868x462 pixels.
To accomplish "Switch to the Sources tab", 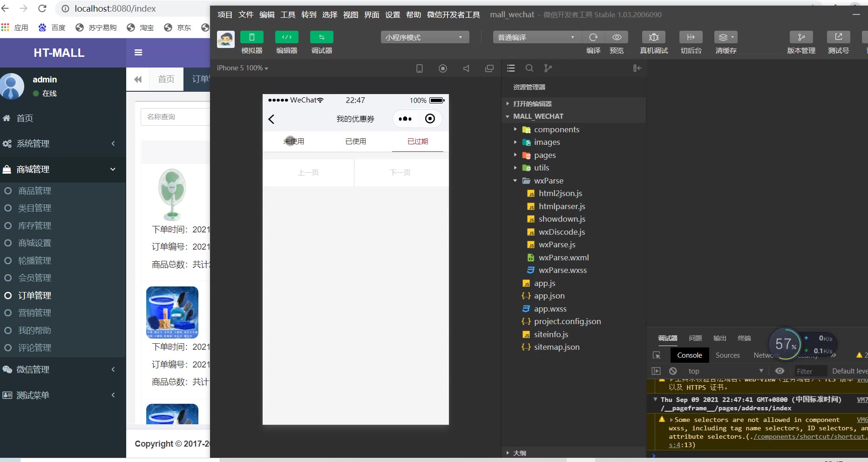I will (x=727, y=355).
